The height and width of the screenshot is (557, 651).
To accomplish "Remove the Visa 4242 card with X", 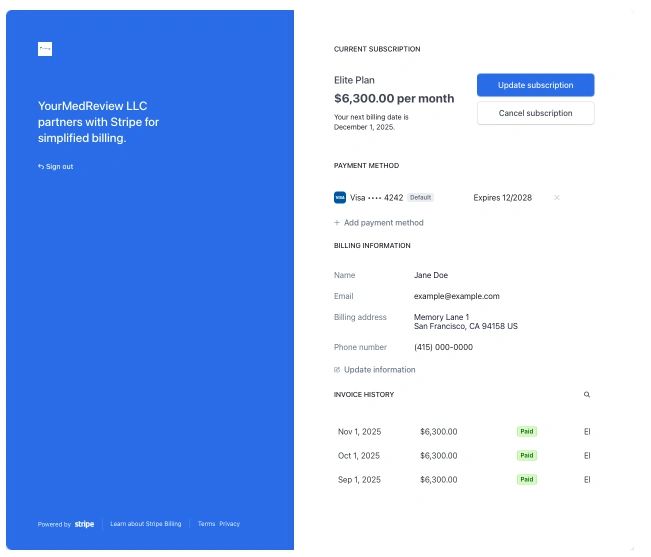I will click(557, 198).
